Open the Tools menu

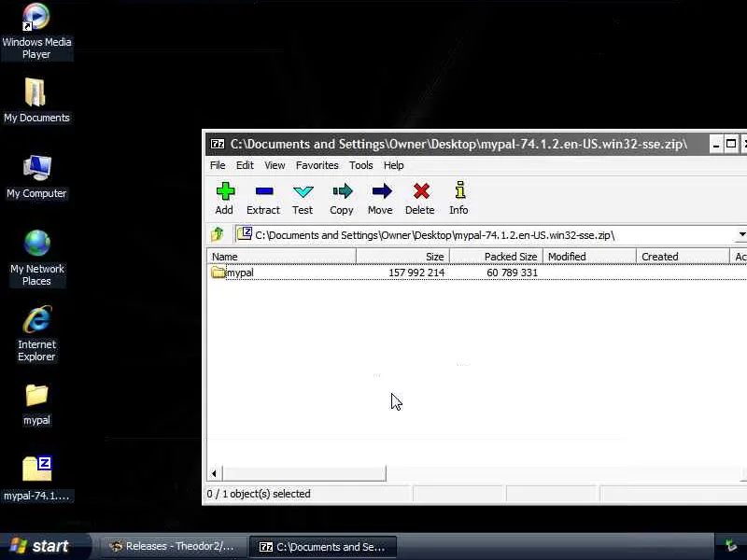[x=361, y=165]
